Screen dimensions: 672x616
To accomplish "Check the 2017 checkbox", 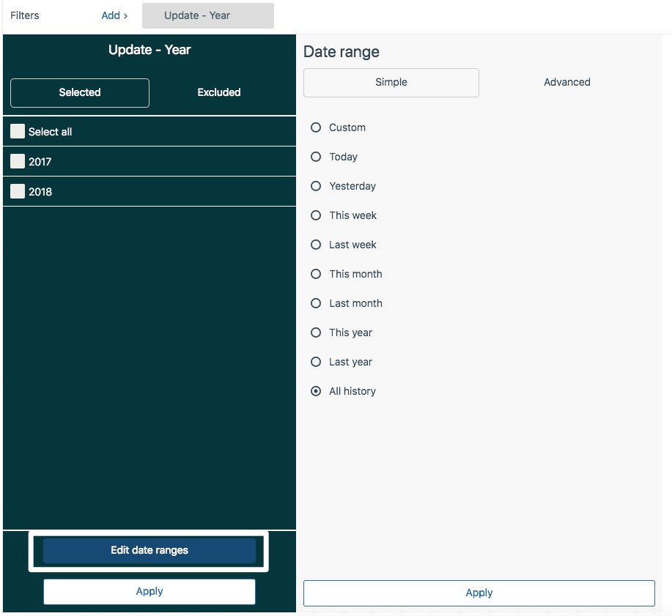I will [x=17, y=161].
